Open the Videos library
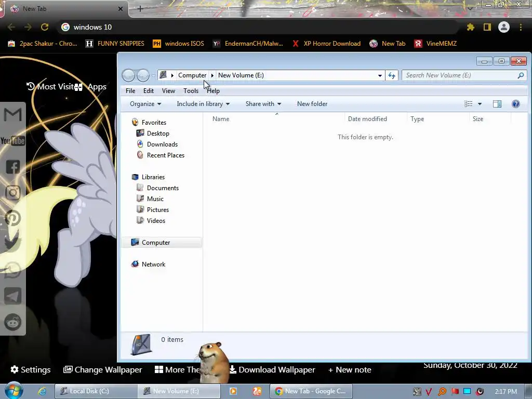The width and height of the screenshot is (532, 399). 156,220
